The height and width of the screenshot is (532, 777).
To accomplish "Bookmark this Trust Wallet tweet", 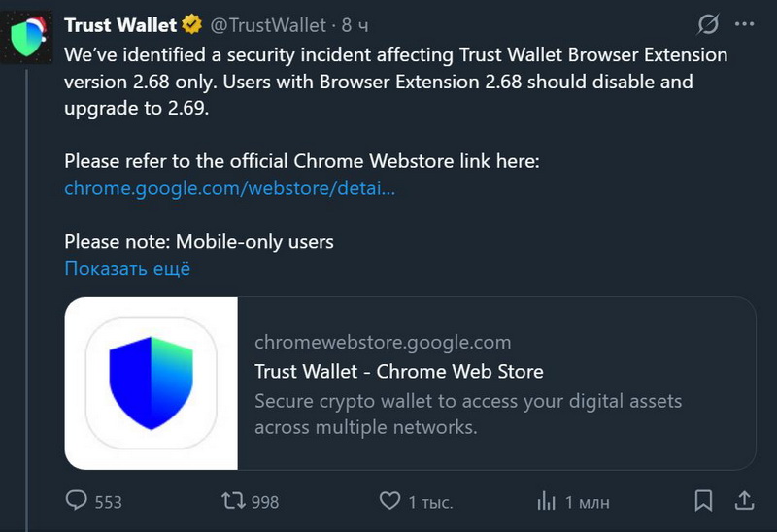I will pyautogui.click(x=703, y=501).
